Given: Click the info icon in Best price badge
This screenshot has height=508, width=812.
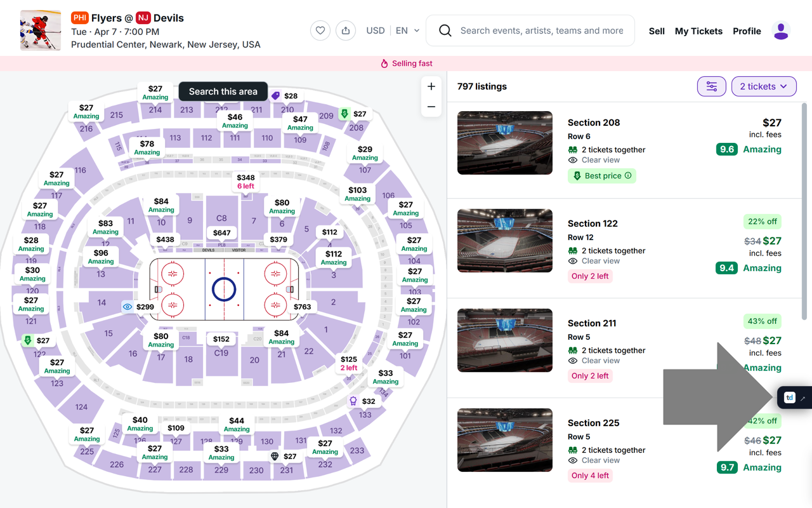Looking at the screenshot, I should pos(628,176).
